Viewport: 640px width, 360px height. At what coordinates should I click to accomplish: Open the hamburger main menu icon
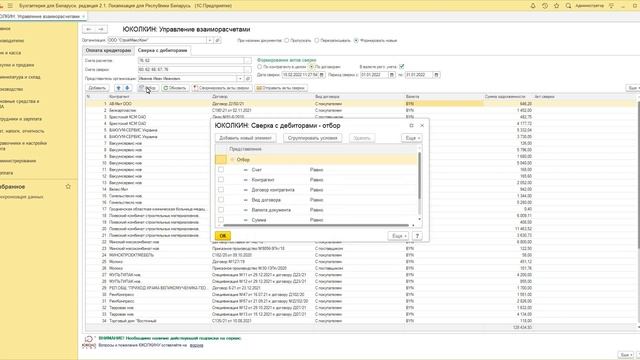tap(10, 6)
